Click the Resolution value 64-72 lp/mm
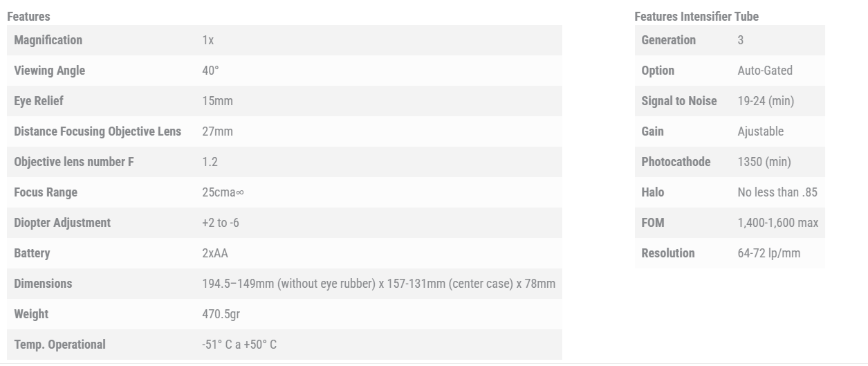Screen dimensions: 868x366 pos(768,253)
